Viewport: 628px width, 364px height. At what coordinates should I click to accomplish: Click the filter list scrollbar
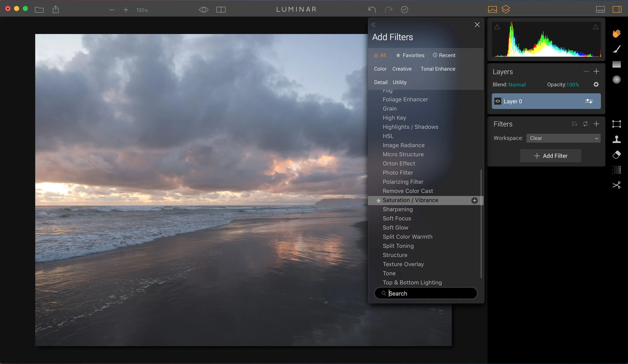pyautogui.click(x=481, y=224)
